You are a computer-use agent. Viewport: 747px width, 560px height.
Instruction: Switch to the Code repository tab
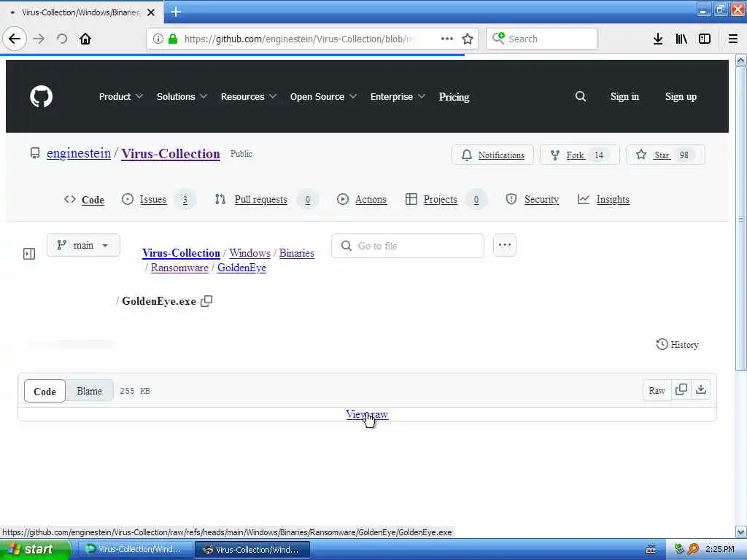[x=85, y=200]
